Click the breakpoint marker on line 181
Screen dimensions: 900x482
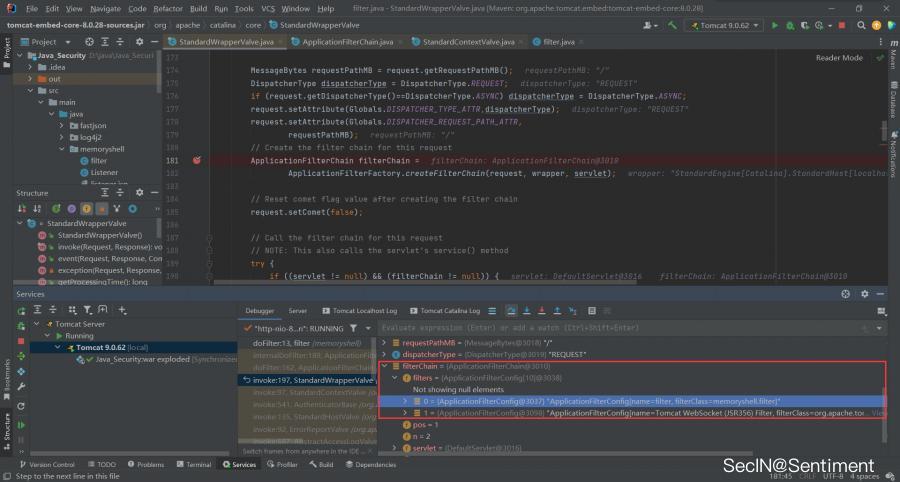tap(198, 160)
